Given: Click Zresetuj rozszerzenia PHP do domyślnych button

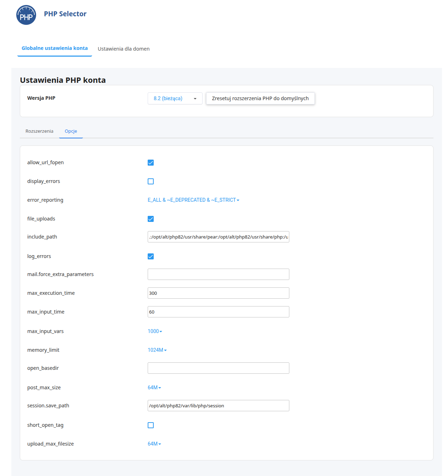Looking at the screenshot, I should (260, 98).
